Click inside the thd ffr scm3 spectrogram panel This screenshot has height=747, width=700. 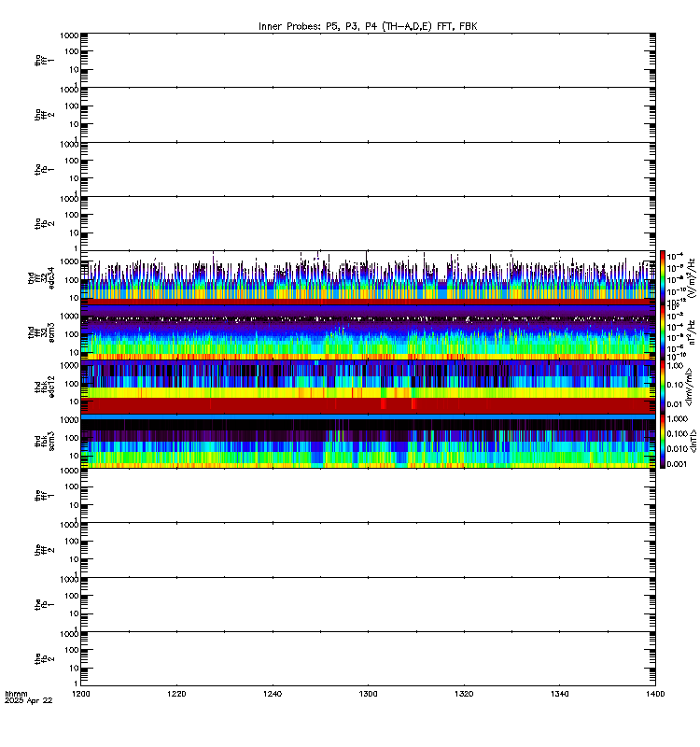coord(368,332)
